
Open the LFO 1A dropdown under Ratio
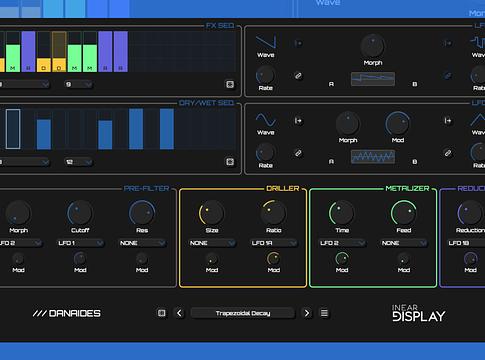coord(274,243)
